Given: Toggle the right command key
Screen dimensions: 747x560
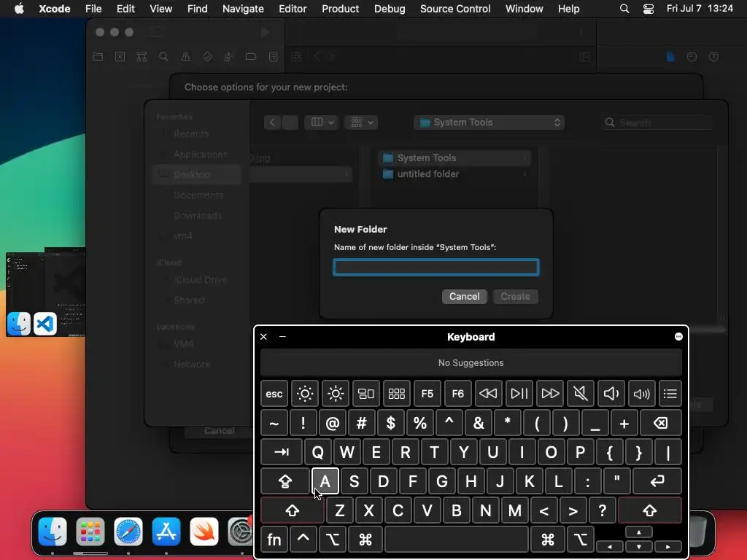Looking at the screenshot, I should tap(548, 540).
